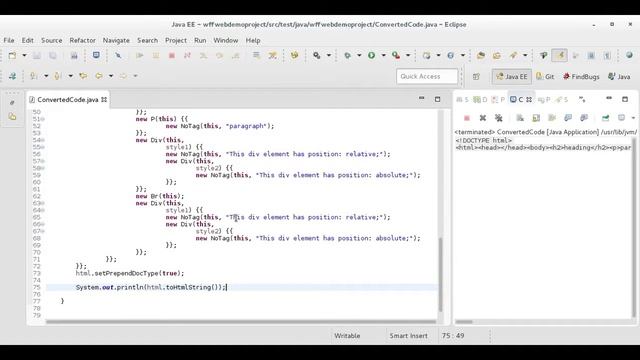Click Remove All Terminated Launches icon

pyautogui.click(x=499, y=118)
